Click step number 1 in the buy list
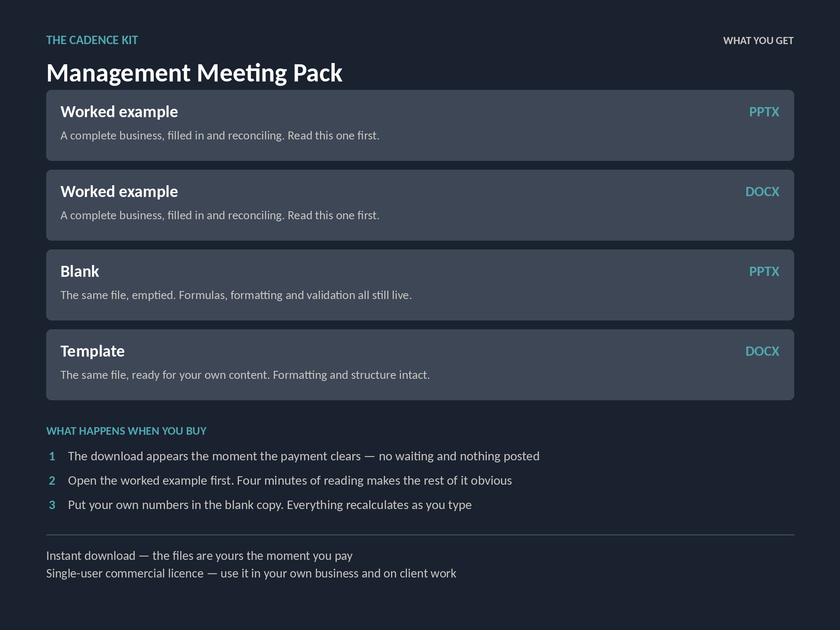Image resolution: width=840 pixels, height=630 pixels. point(52,456)
